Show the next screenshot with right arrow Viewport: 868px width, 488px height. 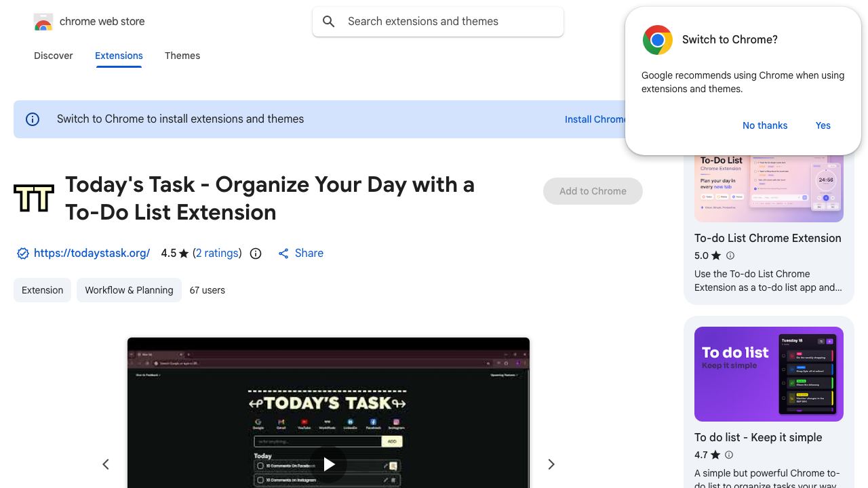[551, 464]
